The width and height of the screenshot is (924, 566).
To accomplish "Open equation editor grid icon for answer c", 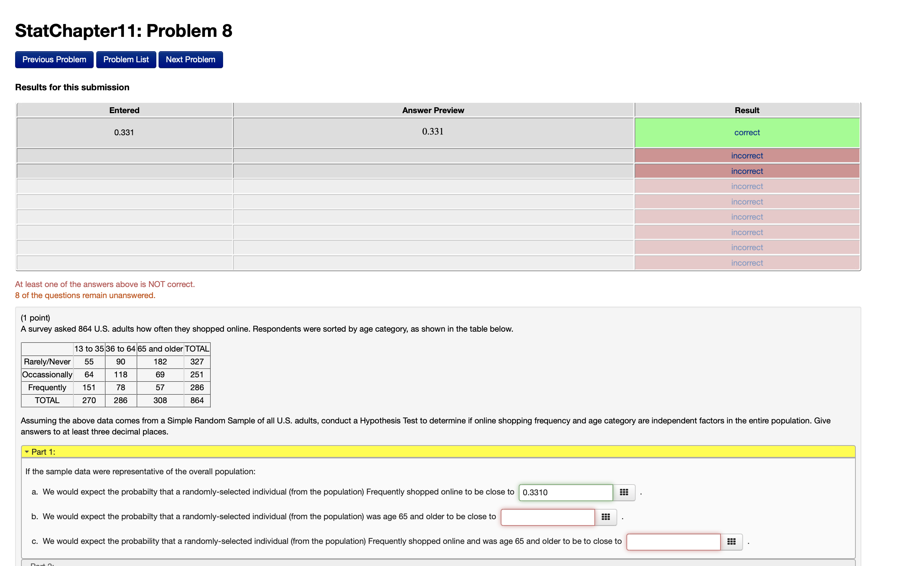I will 731,542.
